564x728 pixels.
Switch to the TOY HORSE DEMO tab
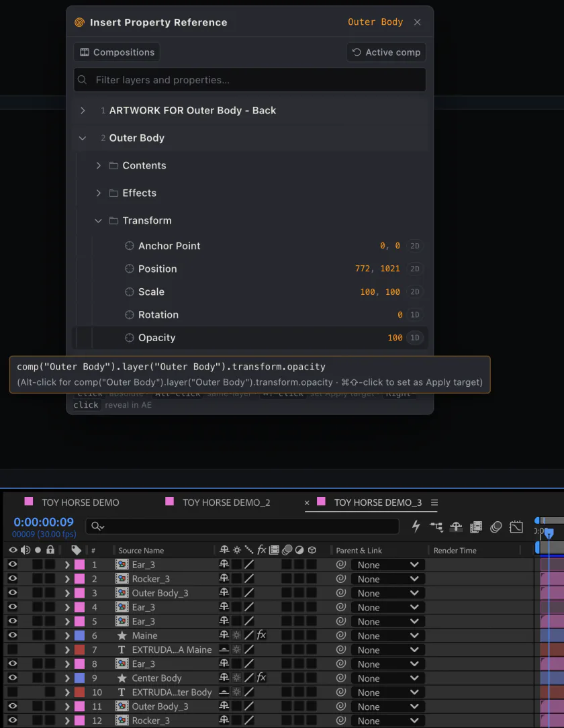[81, 502]
